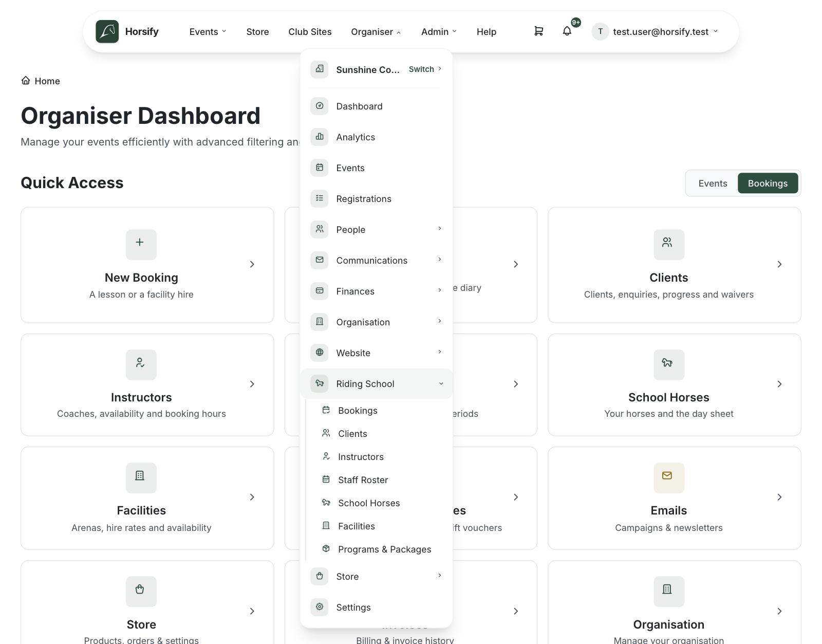Viewport: 822px width, 644px height.
Task: Go to Club Sites in navigation
Action: pos(310,32)
